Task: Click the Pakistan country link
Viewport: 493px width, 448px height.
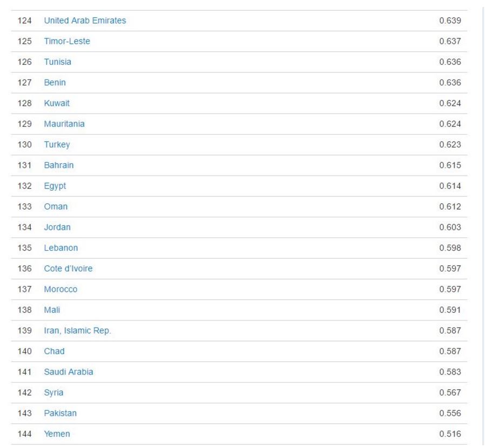Action: [60, 413]
